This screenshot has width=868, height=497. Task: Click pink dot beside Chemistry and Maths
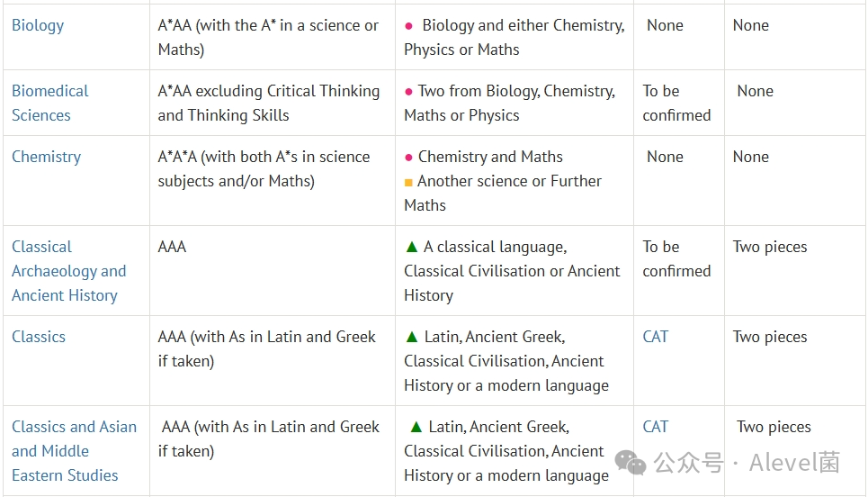[x=408, y=158]
